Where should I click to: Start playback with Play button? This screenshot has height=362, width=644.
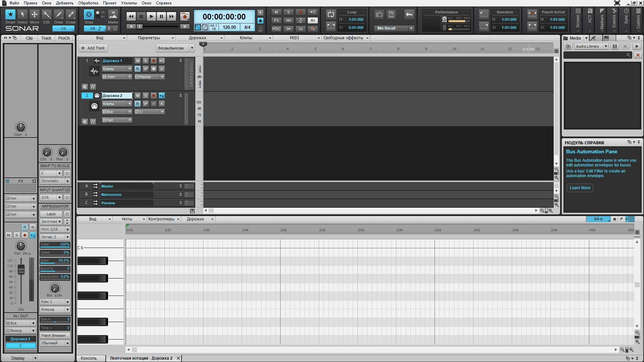[151, 16]
